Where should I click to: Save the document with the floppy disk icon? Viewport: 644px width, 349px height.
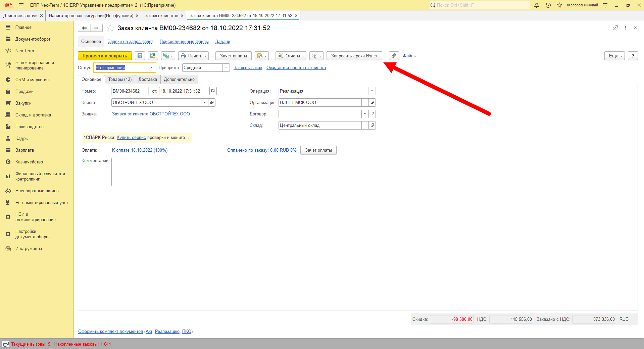(x=140, y=56)
